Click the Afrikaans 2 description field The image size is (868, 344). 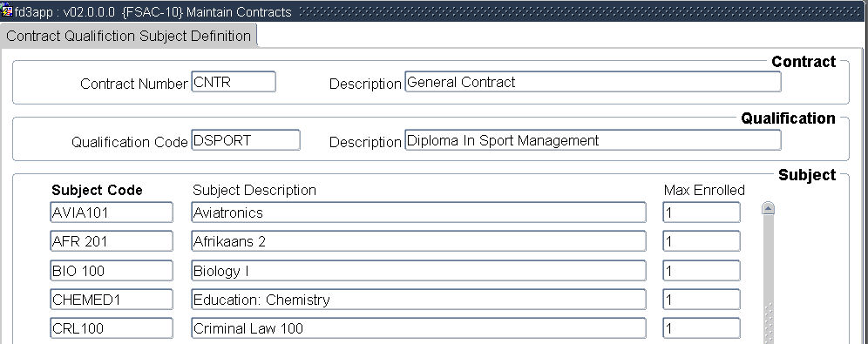click(x=418, y=241)
